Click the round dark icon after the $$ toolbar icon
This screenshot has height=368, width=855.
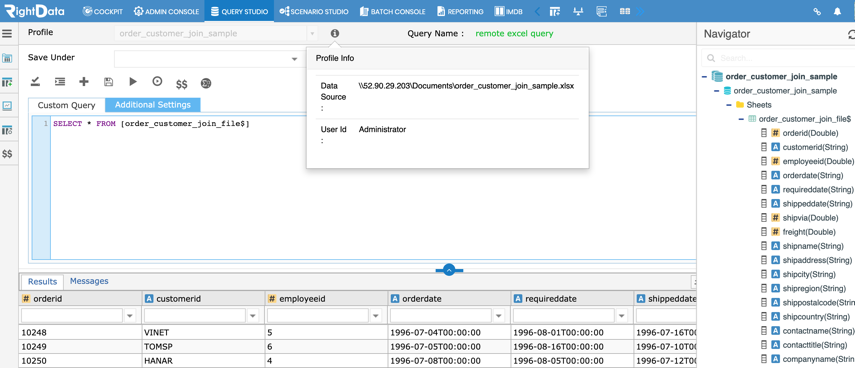click(206, 83)
